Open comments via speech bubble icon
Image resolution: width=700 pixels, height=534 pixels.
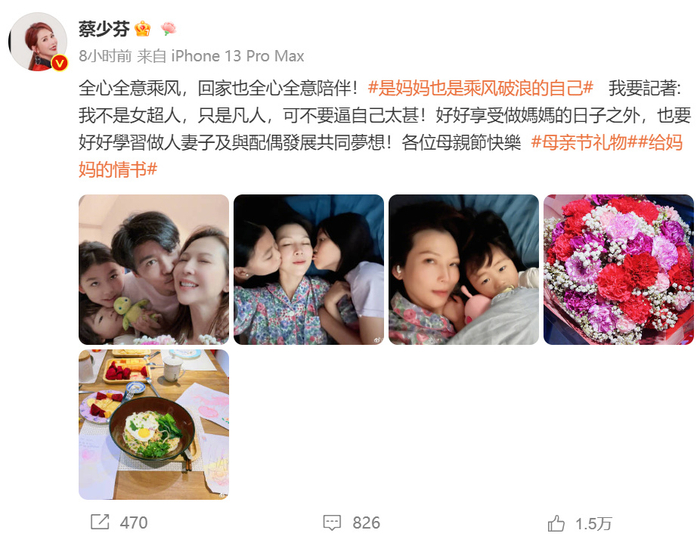(332, 522)
